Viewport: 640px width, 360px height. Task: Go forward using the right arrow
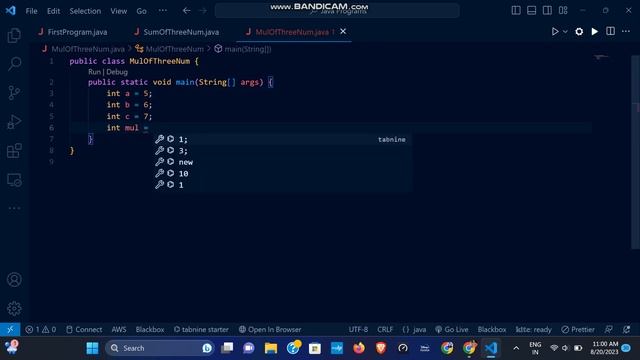point(203,11)
